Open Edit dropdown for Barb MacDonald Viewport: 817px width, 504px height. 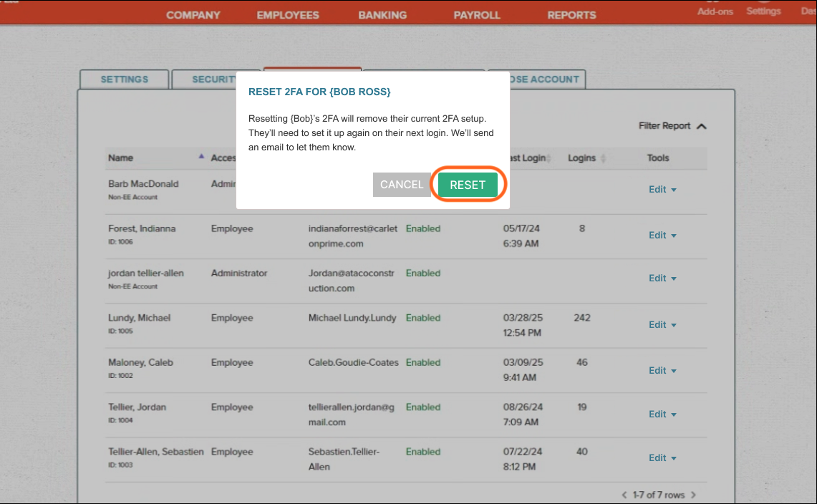662,190
